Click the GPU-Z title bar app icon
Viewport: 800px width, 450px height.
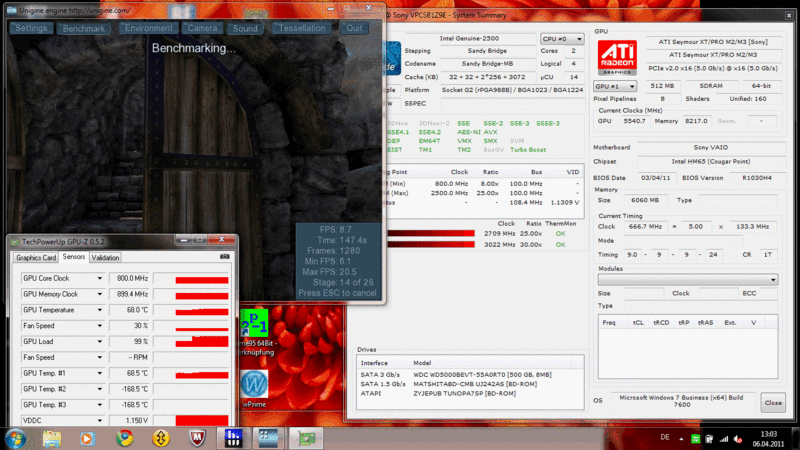(x=15, y=241)
